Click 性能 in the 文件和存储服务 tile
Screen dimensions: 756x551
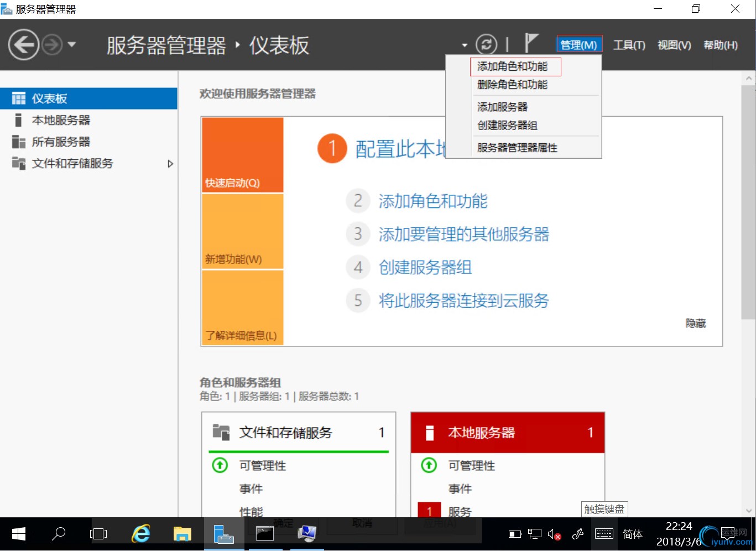(x=251, y=512)
